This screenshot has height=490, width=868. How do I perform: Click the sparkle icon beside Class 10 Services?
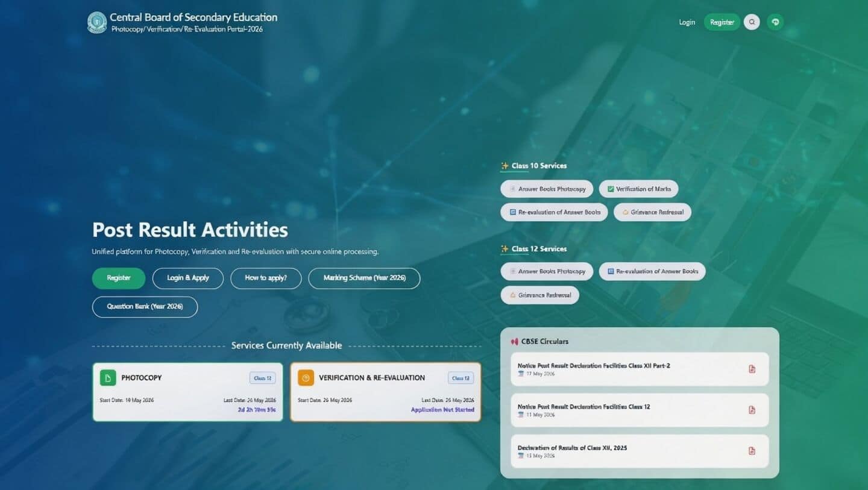505,166
